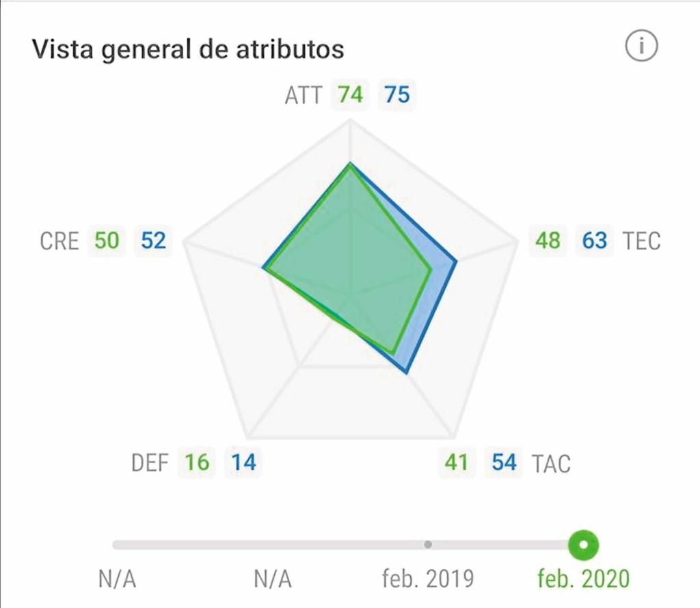
Task: Click the DEF axis label
Action: coord(150,463)
